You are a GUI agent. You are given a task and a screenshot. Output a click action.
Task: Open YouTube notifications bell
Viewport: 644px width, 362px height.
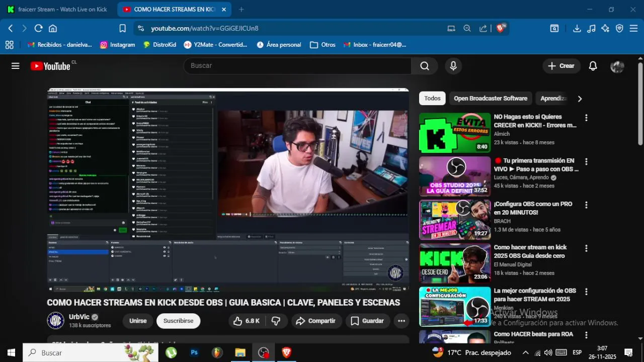593,66
